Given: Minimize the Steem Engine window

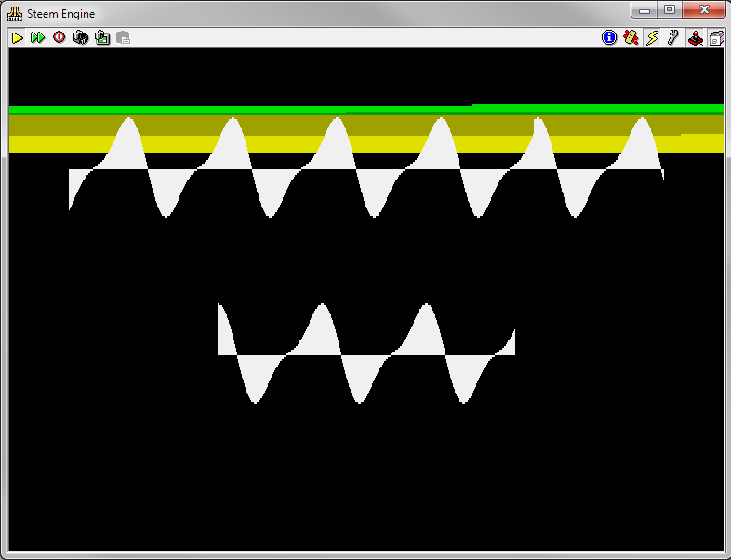Looking at the screenshot, I should 645,10.
